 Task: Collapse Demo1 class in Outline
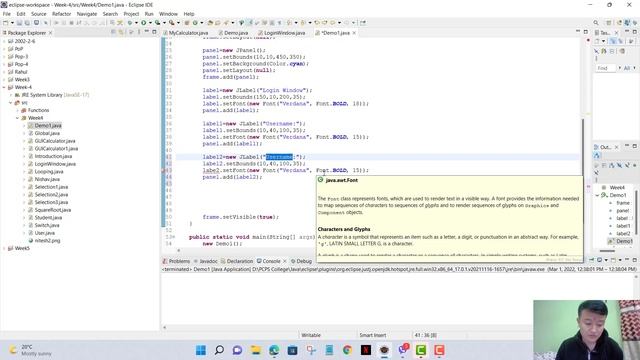(x=598, y=195)
